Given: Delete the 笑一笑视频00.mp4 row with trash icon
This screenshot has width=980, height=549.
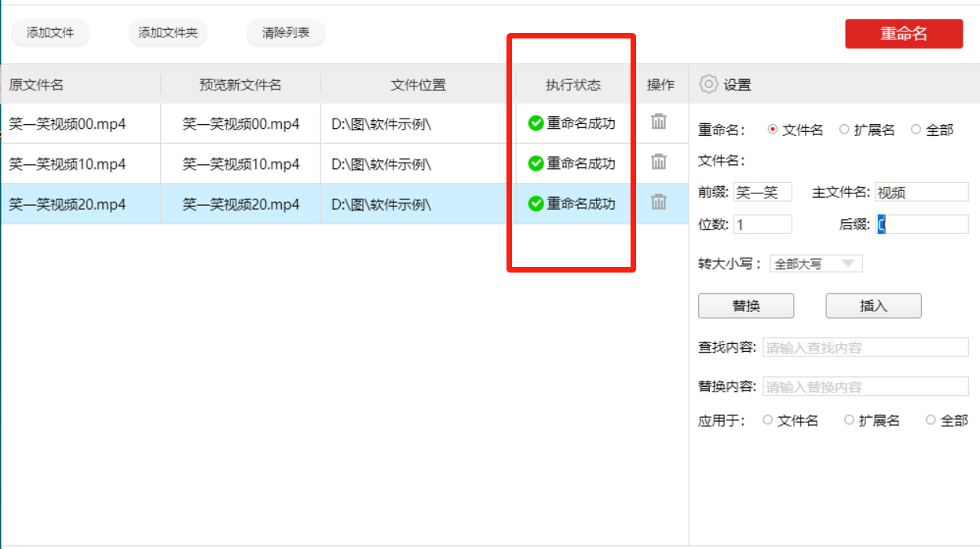Looking at the screenshot, I should (x=659, y=122).
